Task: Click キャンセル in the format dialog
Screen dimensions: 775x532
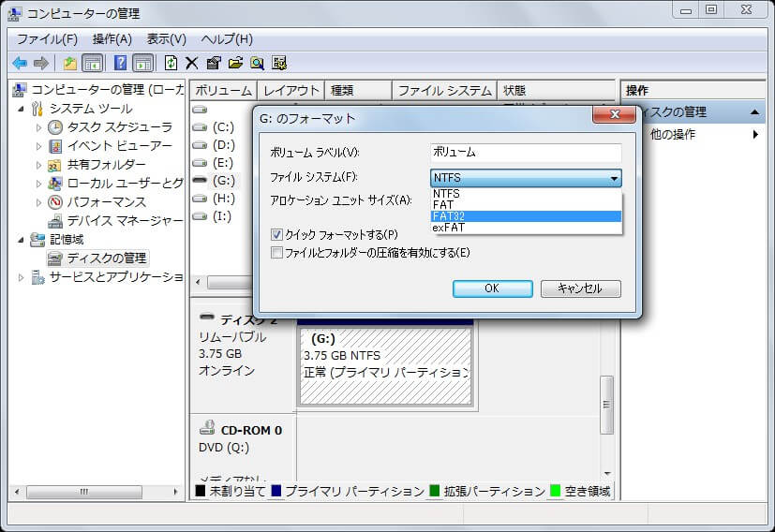Action: point(581,288)
